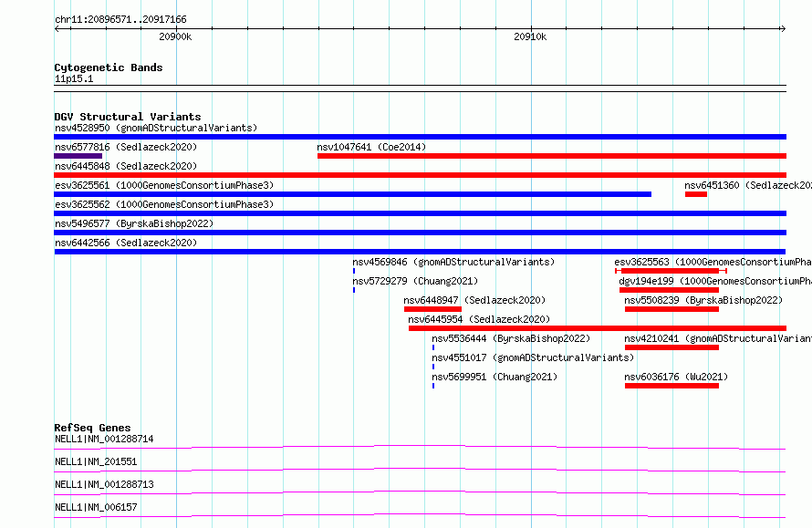Click the red bar of nsv4210241
Screen dimensions: 812x528
click(671, 347)
